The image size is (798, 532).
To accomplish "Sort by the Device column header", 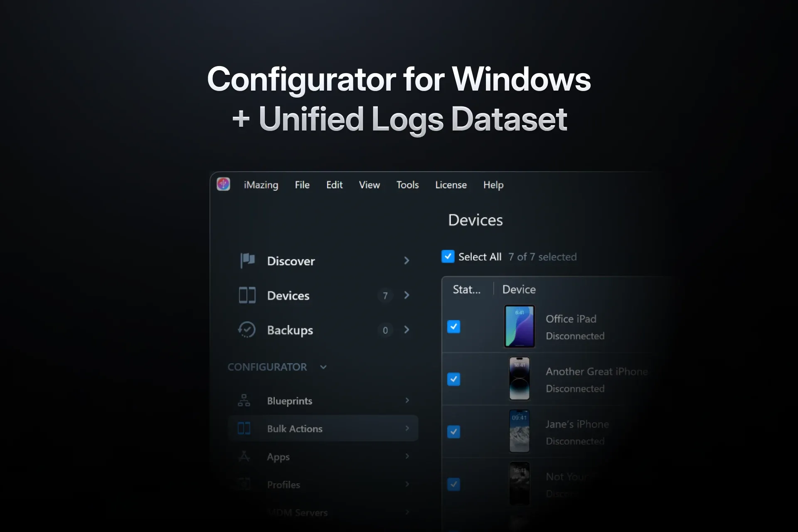I will [519, 289].
